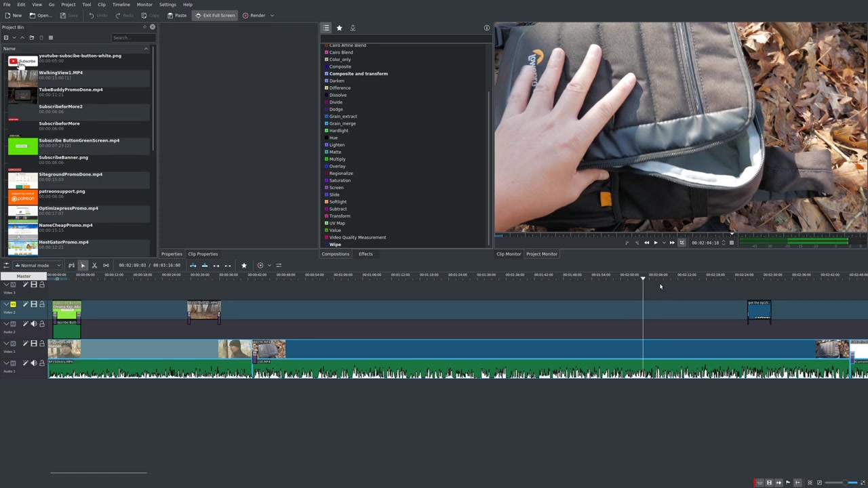Show favorite compositions star icon
The image size is (868, 488).
point(339,28)
